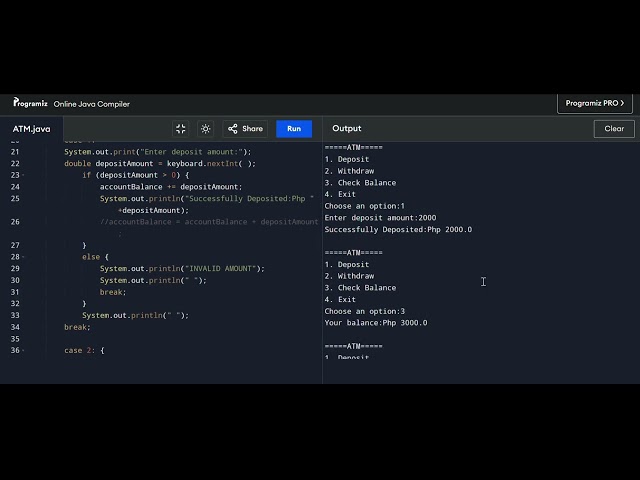The image size is (640, 480).
Task: Collapse code fold at line 23
Action: tap(23, 175)
